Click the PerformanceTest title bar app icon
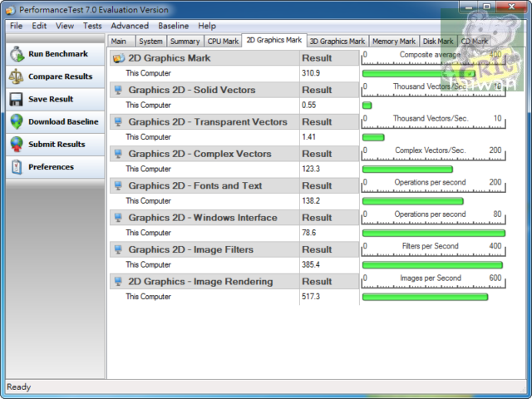Image resolution: width=532 pixels, height=399 pixels. [10, 10]
